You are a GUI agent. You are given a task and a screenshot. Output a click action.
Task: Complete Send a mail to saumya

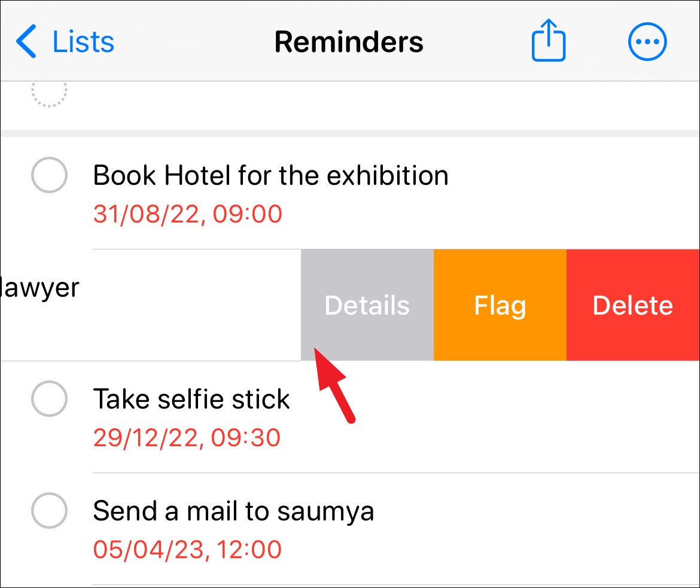[x=49, y=511]
